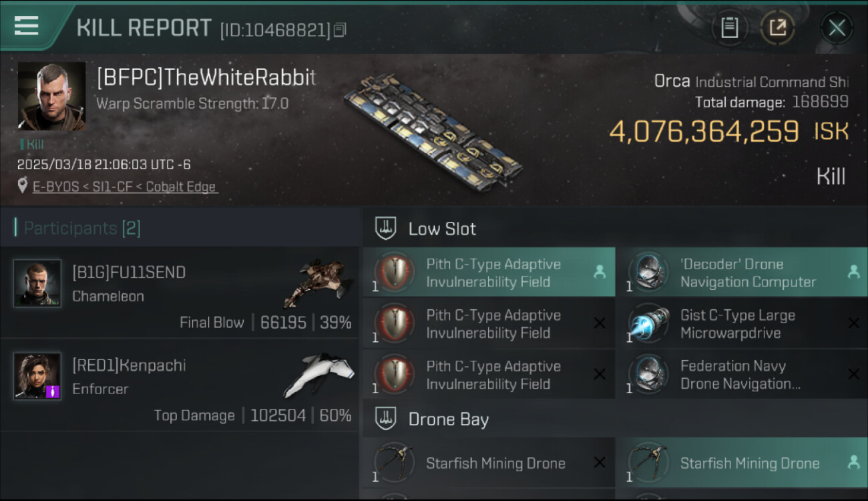This screenshot has height=501, width=868.
Task: Open the clipboard notes icon
Action: coord(729,28)
